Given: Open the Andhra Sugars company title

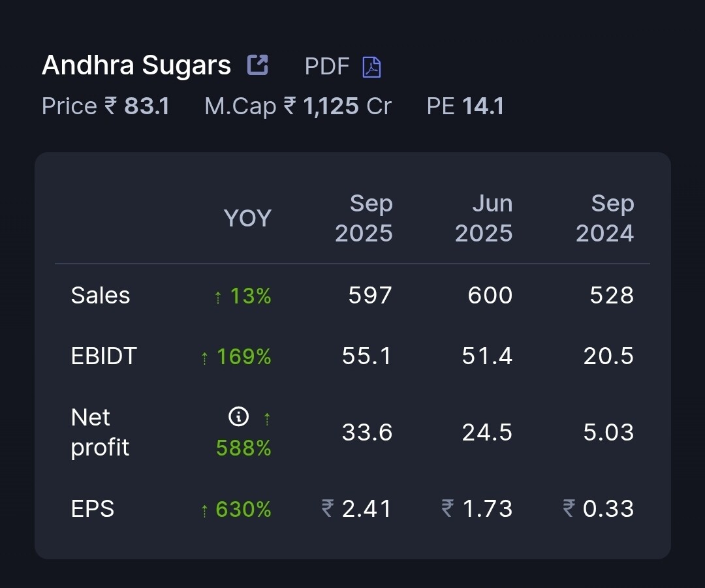Looking at the screenshot, I should [x=136, y=65].
